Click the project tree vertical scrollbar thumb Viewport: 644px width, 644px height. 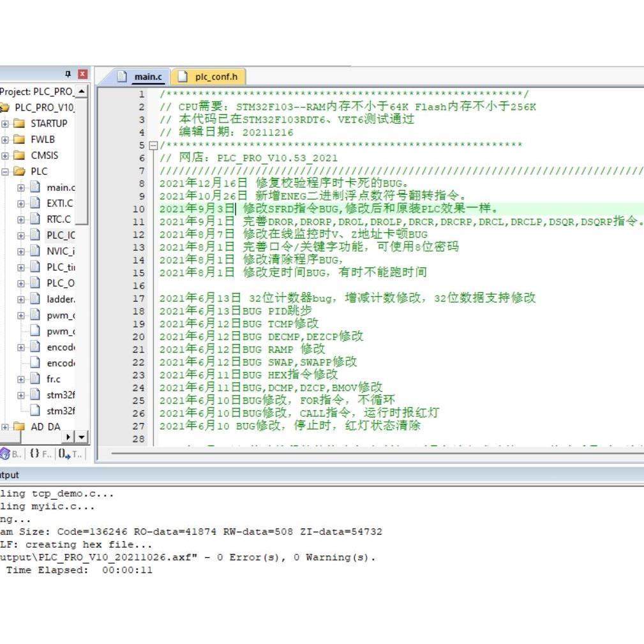click(x=82, y=161)
